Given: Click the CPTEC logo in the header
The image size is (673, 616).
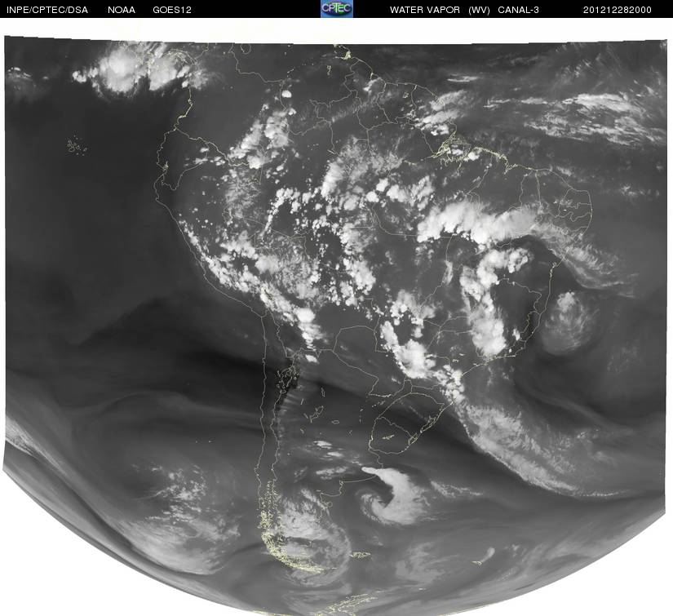Looking at the screenshot, I should click(337, 9).
